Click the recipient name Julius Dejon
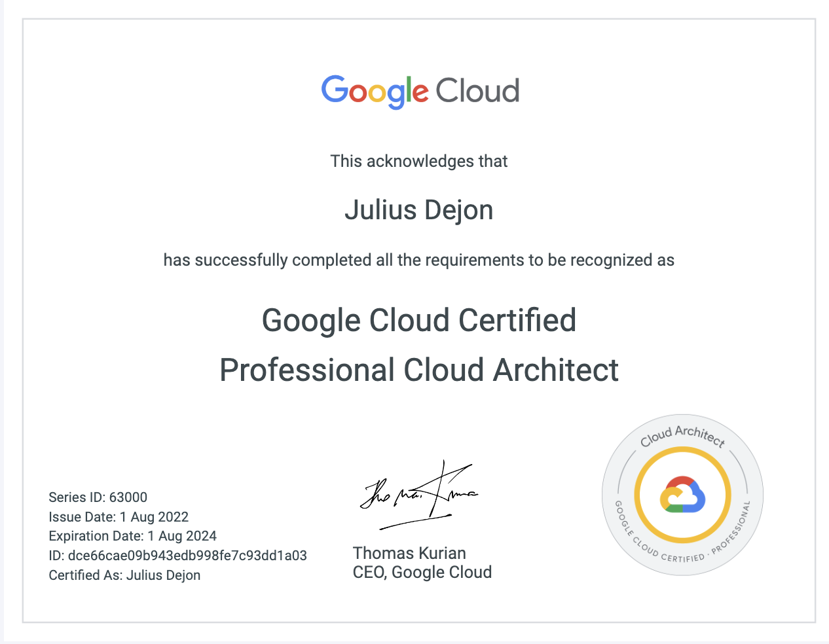 pos(418,210)
